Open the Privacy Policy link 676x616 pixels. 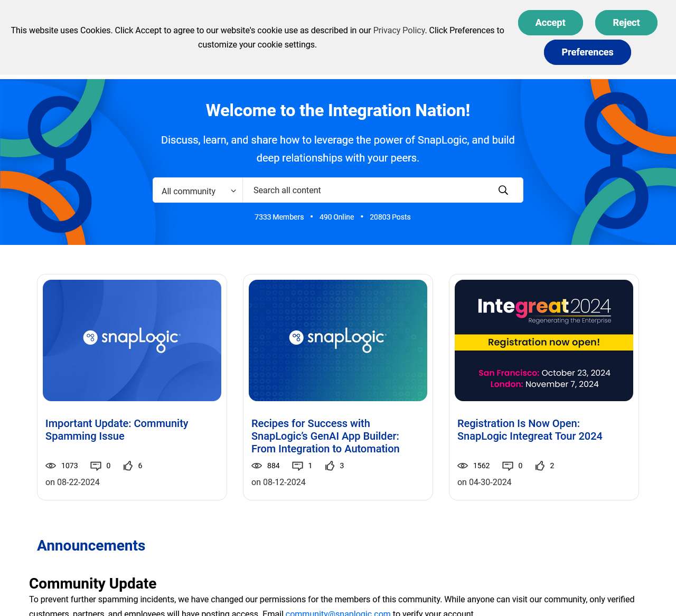[x=399, y=31]
